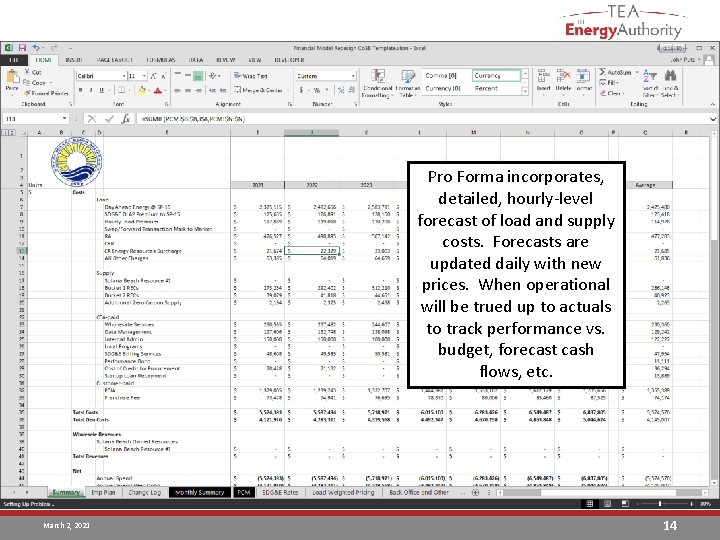The width and height of the screenshot is (720, 540).
Task: Click the red font color swatch
Action: coord(158,90)
